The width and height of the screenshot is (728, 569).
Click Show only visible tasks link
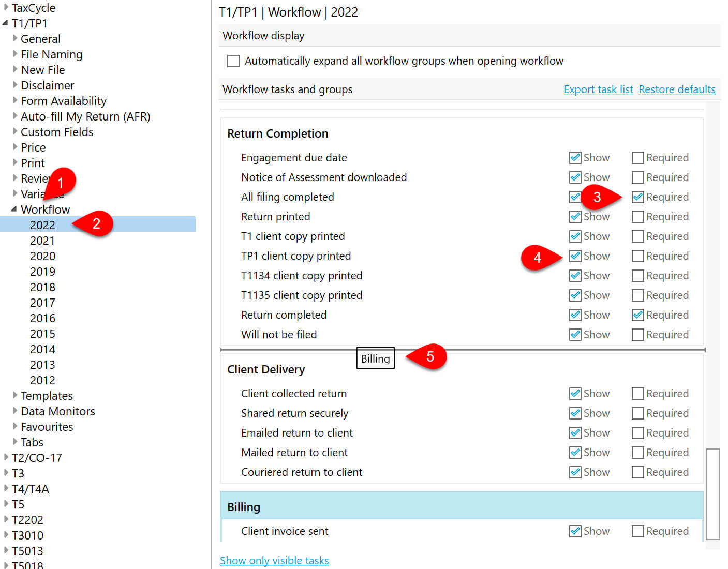point(274,560)
